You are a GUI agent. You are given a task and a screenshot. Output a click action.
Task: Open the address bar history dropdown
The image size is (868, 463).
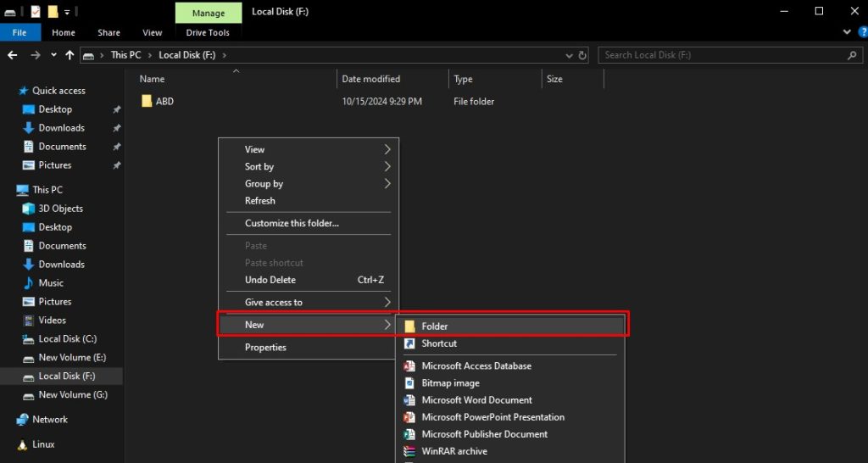tap(570, 55)
